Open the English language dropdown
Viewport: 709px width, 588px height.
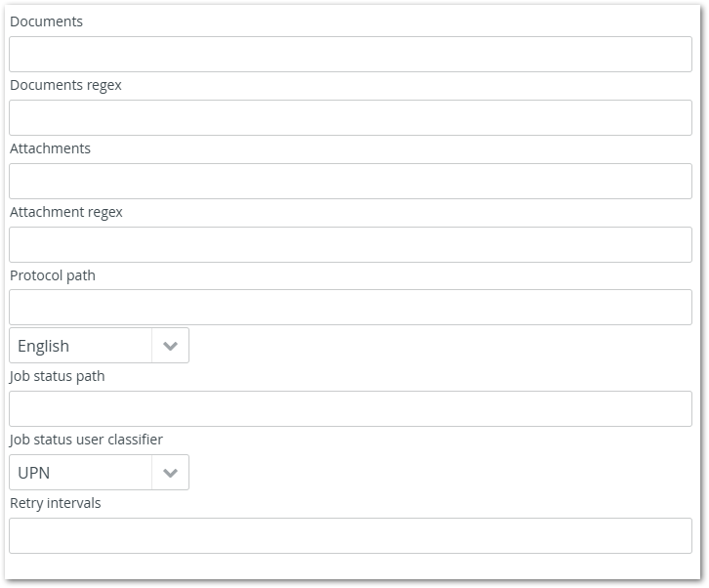pyautogui.click(x=82, y=346)
